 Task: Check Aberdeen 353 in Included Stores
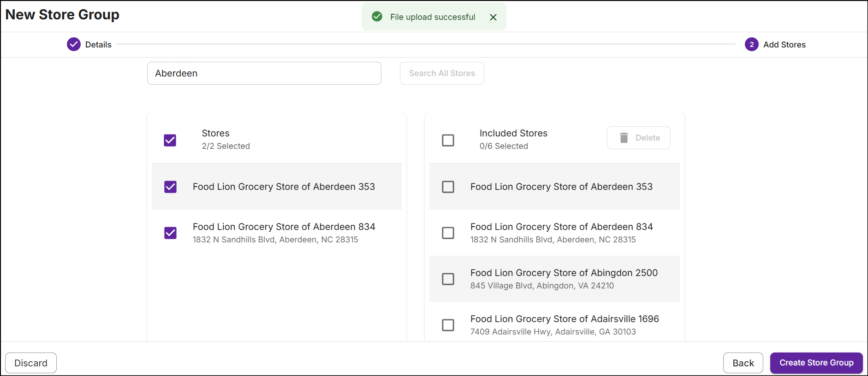tap(448, 187)
